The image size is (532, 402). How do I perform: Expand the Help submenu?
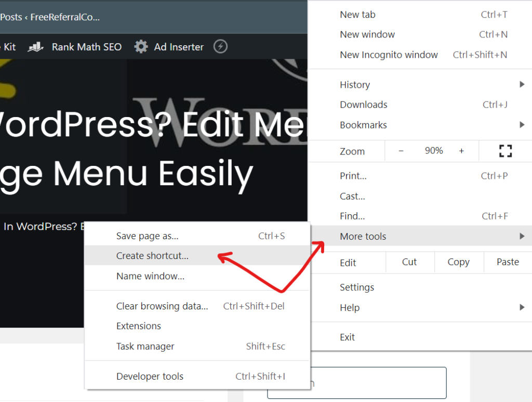[x=350, y=307]
